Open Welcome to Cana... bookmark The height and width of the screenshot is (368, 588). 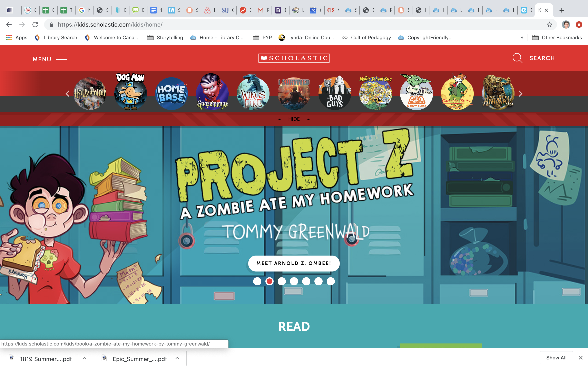[x=111, y=37]
